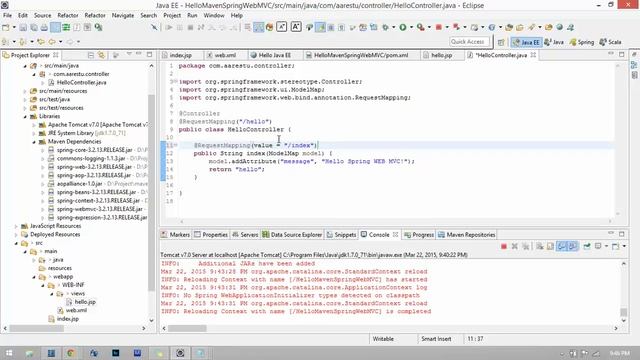
Task: Click the Save icon in toolbar
Action: [23, 27]
